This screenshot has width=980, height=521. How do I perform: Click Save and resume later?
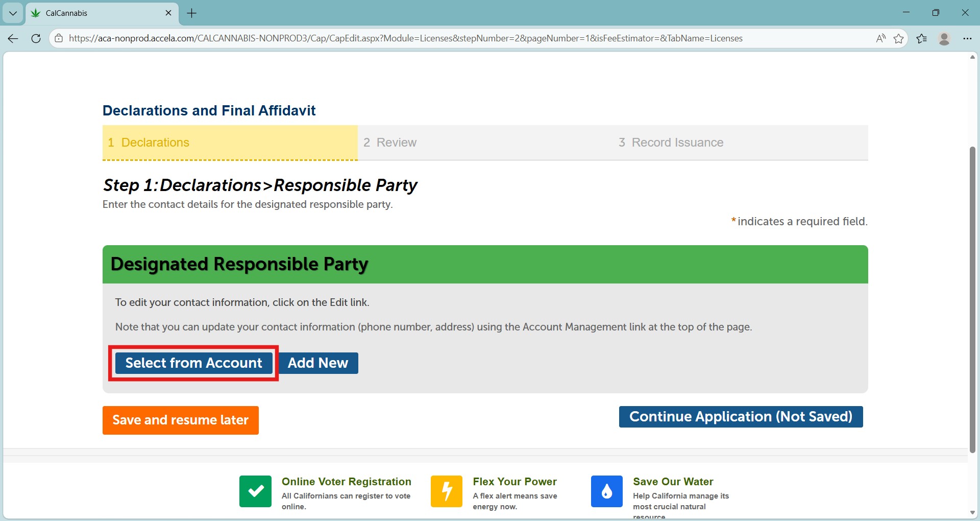coord(181,420)
